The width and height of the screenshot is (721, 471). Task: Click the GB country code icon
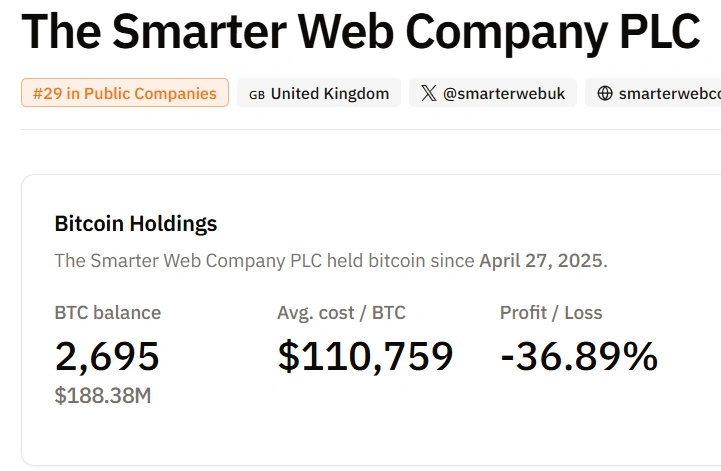tap(257, 94)
